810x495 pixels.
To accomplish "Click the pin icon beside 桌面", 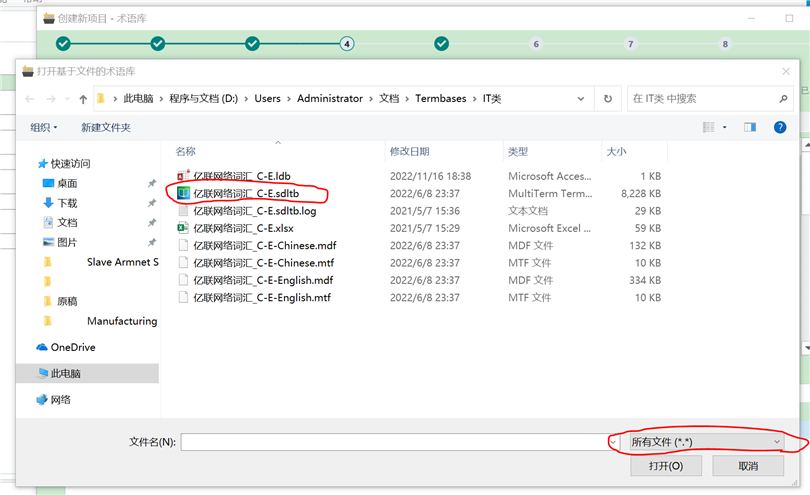I will [152, 183].
